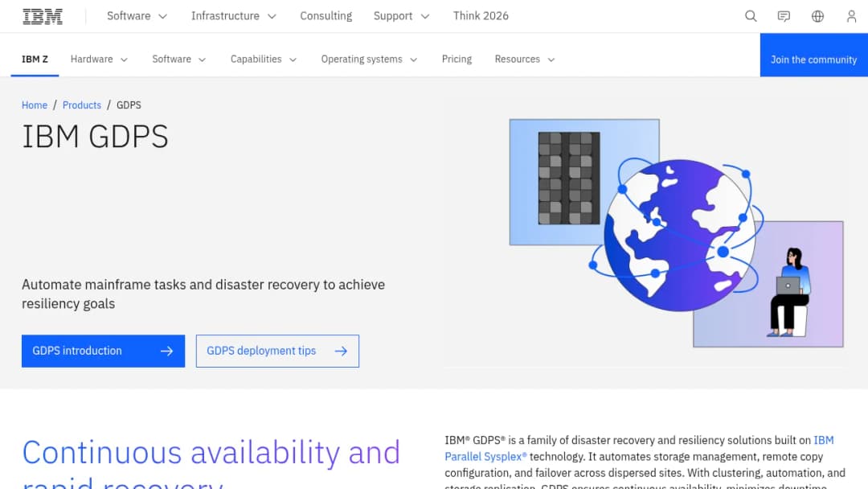Expand the IBM Z Software dropdown chevron
The width and height of the screenshot is (868, 489).
(x=202, y=60)
